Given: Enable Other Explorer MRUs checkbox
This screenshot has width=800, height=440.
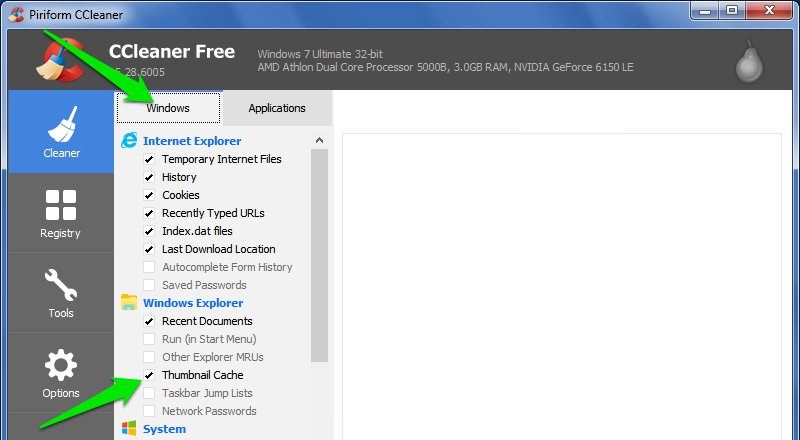Looking at the screenshot, I should (x=149, y=357).
